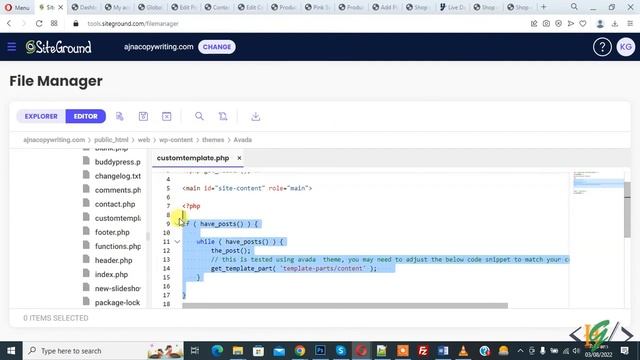Open Avada breadcrumb

pos(242,140)
